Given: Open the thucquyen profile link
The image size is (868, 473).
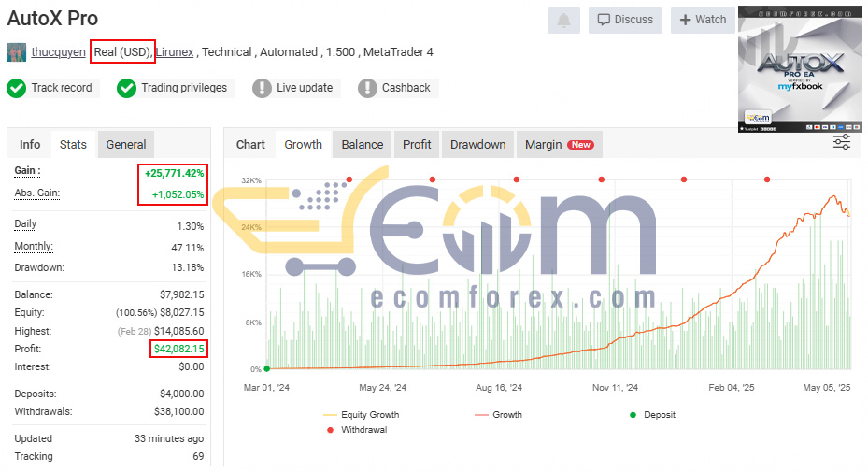Looking at the screenshot, I should 58,52.
